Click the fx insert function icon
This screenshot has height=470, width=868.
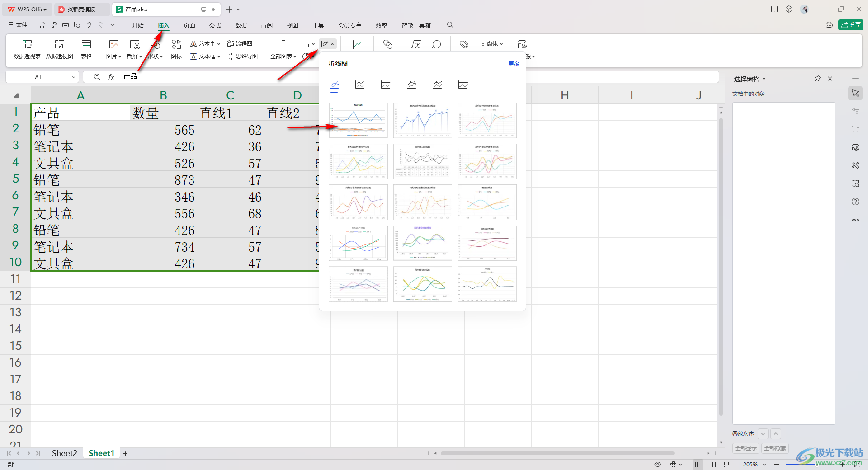click(x=111, y=77)
